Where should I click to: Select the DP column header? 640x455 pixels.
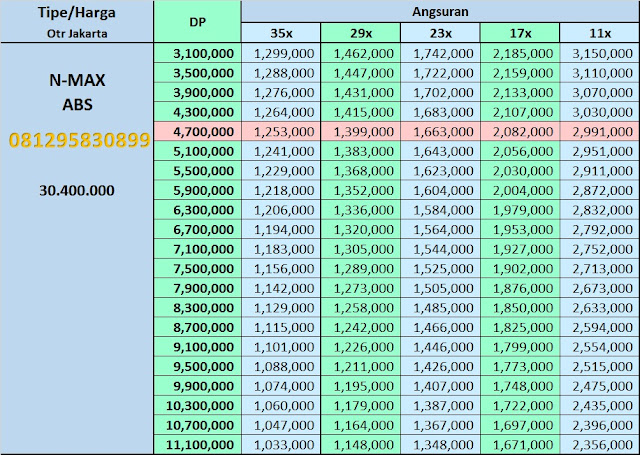[198, 22]
